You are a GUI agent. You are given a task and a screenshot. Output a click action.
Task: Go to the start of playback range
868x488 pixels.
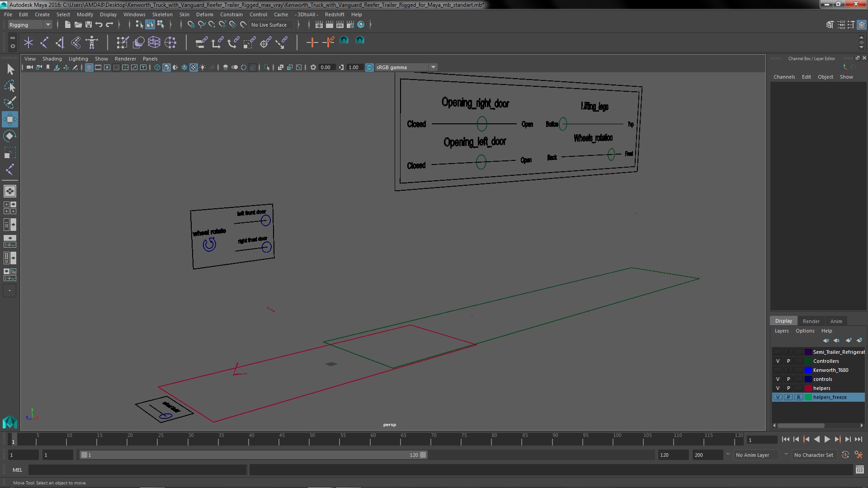point(785,439)
